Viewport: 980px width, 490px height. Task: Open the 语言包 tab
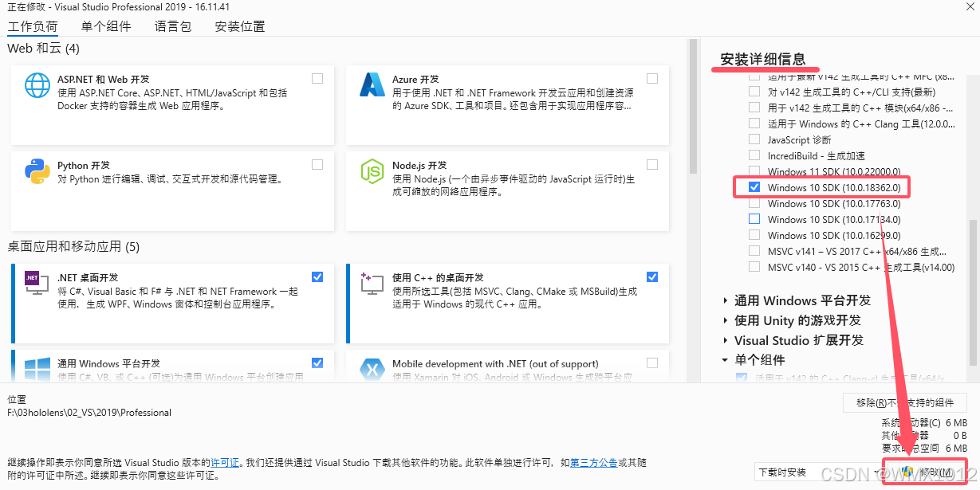coord(173,26)
